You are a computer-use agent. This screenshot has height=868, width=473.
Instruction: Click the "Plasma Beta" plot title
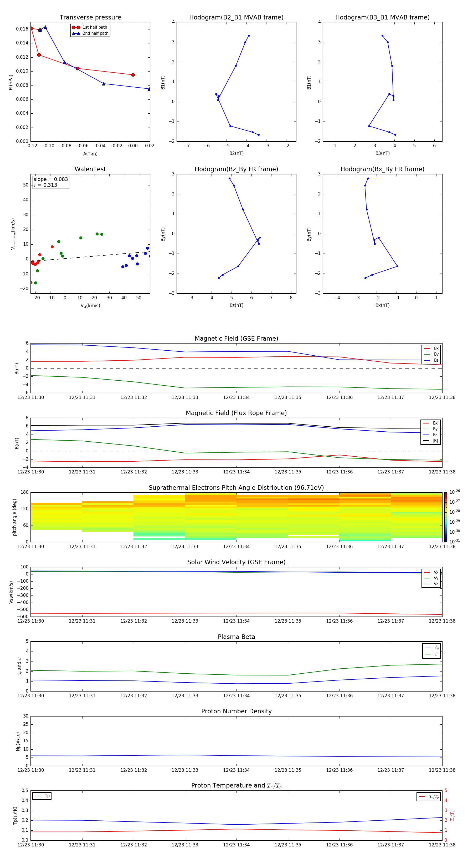click(x=236, y=637)
